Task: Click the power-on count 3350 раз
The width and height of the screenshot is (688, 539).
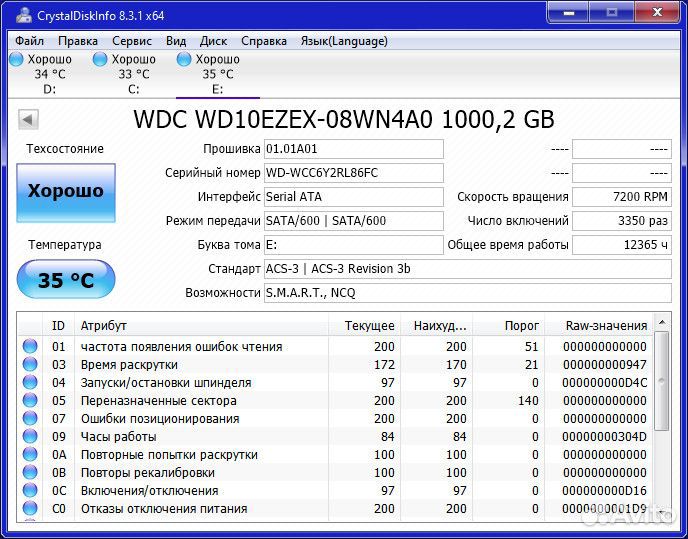Action: (622, 221)
